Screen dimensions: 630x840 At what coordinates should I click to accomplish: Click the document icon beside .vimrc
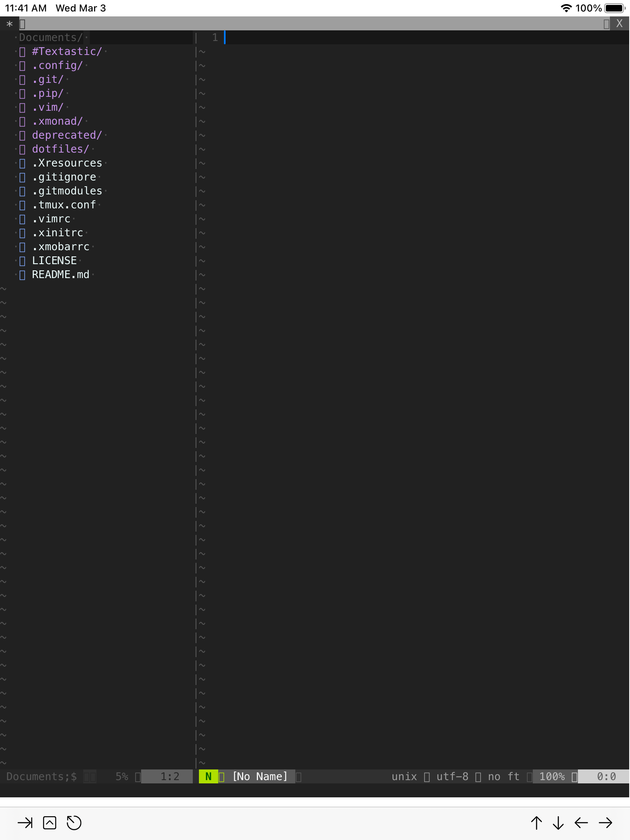tap(23, 219)
